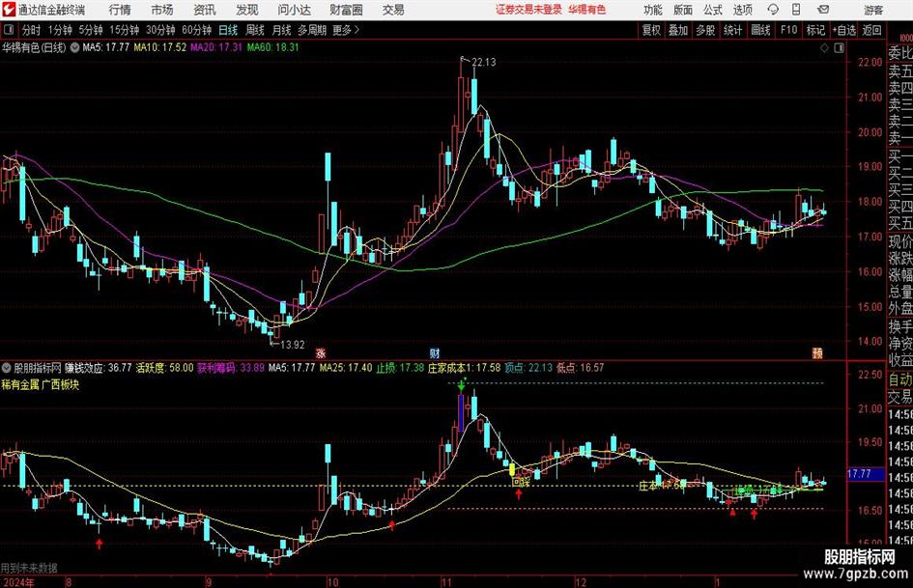Open the 财富圈 menu
The height and width of the screenshot is (588, 913).
point(346,10)
